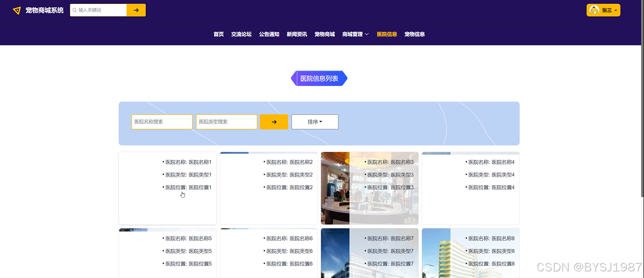Click text 医院类型: 医院类型6

click(x=289, y=251)
